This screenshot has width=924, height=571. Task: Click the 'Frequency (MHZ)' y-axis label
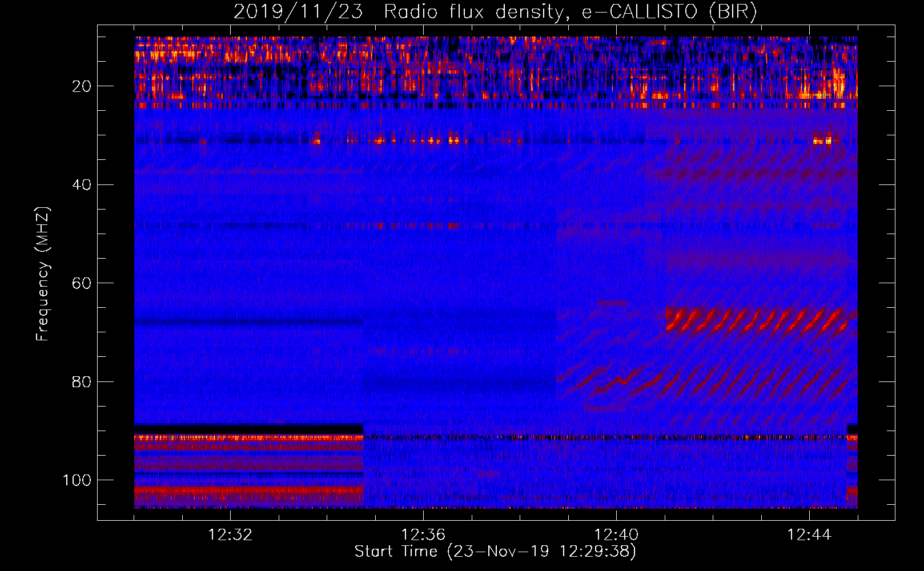pos(43,274)
